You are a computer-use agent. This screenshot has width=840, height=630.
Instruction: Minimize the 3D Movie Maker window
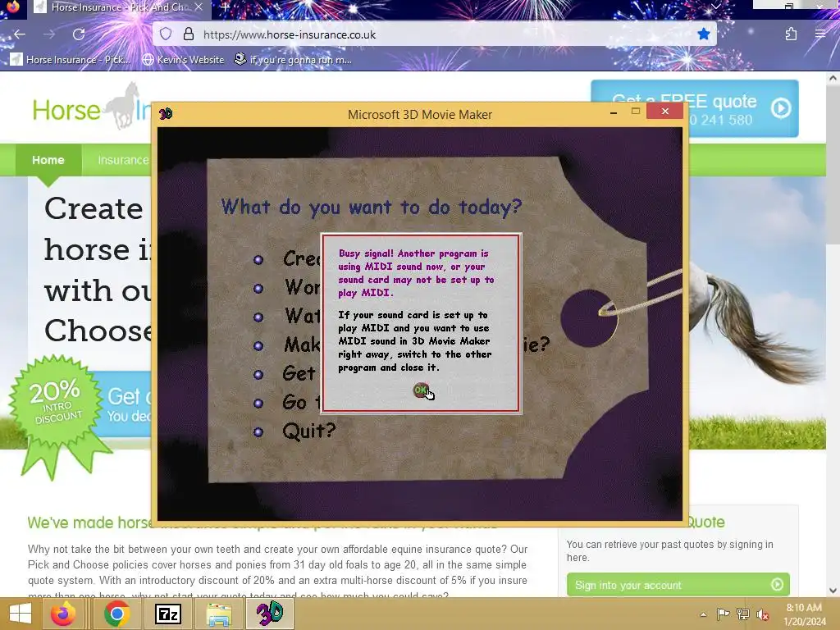click(614, 112)
